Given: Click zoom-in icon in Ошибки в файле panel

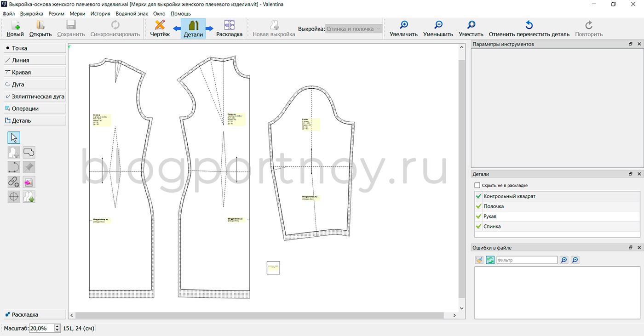Looking at the screenshot, I should (563, 260).
